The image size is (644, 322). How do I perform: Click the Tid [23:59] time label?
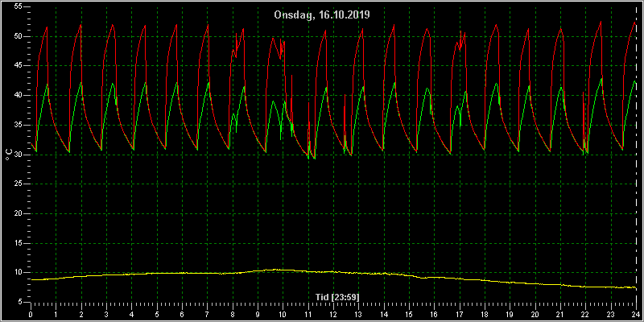337,297
